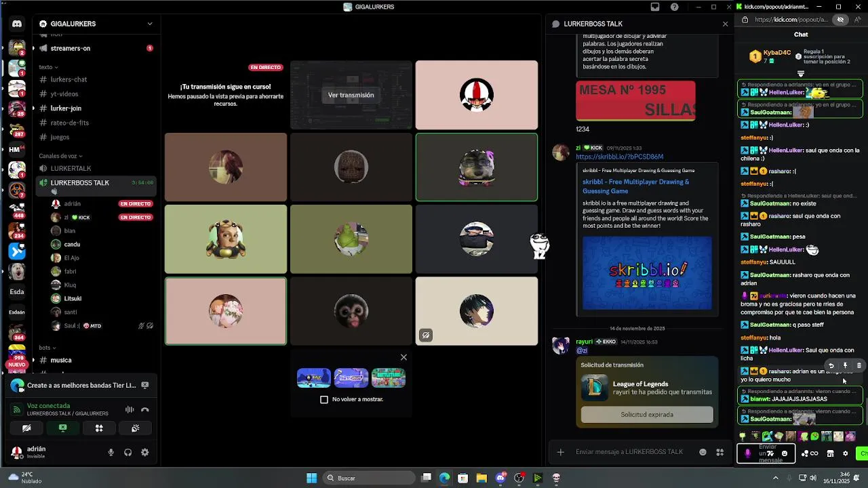Screen dimensions: 868x488
Task: Deafen using the headphones icon
Action: point(127,452)
